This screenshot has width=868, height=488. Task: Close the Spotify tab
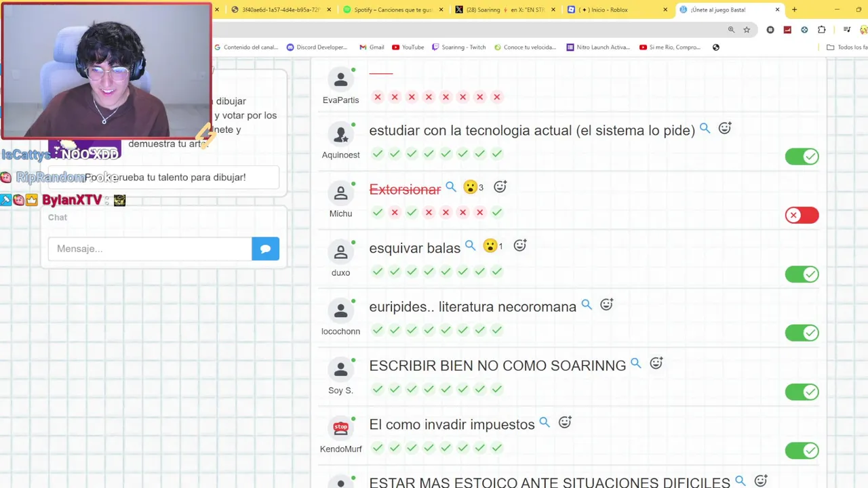click(441, 9)
